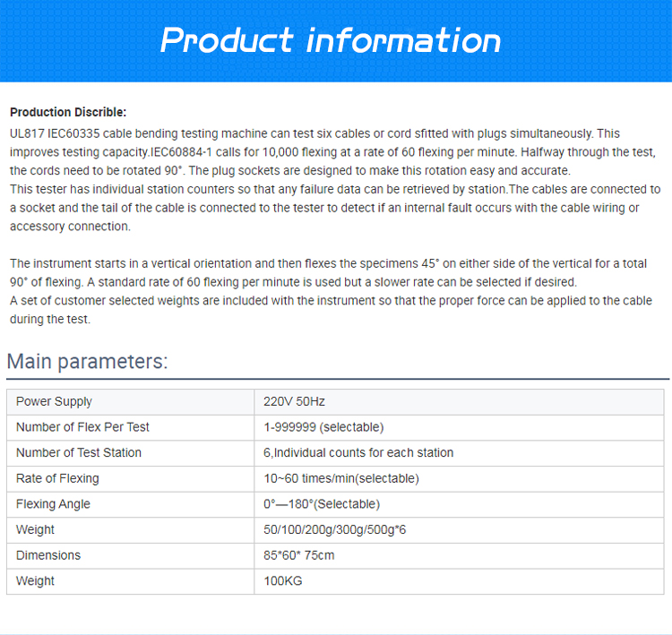Click the "Dimensions" table label
Image resolution: width=672 pixels, height=635 pixels.
pos(48,555)
